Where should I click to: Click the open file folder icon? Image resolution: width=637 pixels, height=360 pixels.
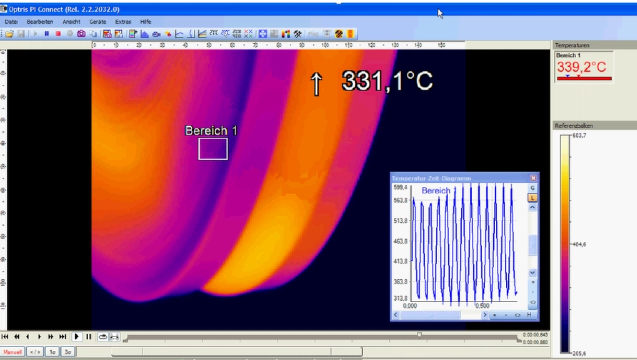[9, 34]
